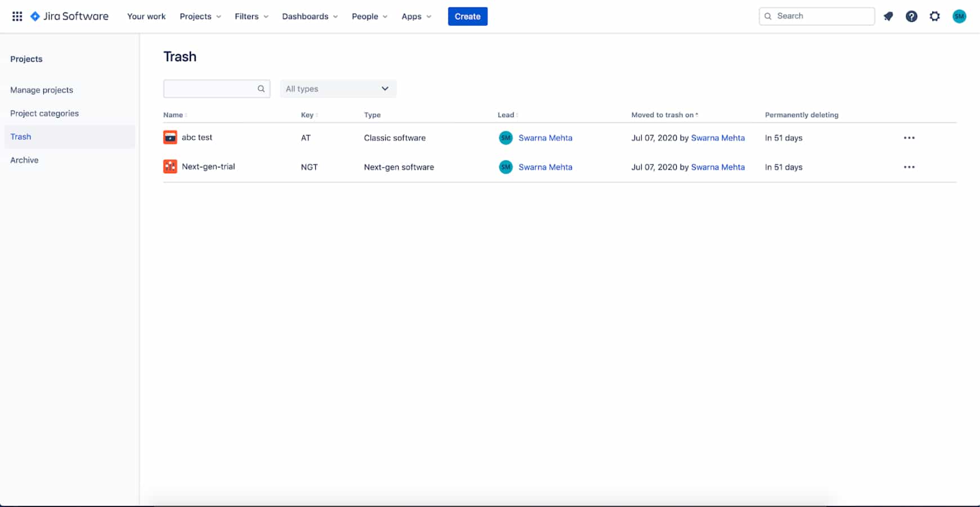Open the All types dropdown
980x507 pixels.
(338, 88)
